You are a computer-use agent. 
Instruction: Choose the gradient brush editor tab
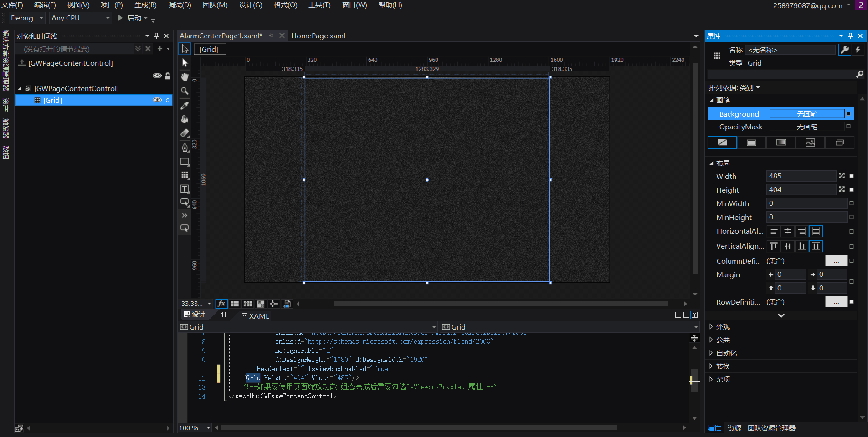[x=781, y=142]
